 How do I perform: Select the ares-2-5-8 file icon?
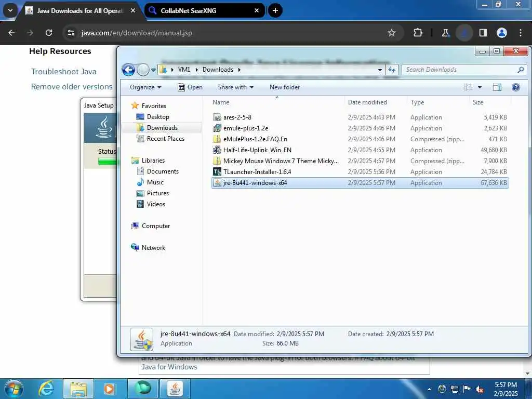pos(217,117)
